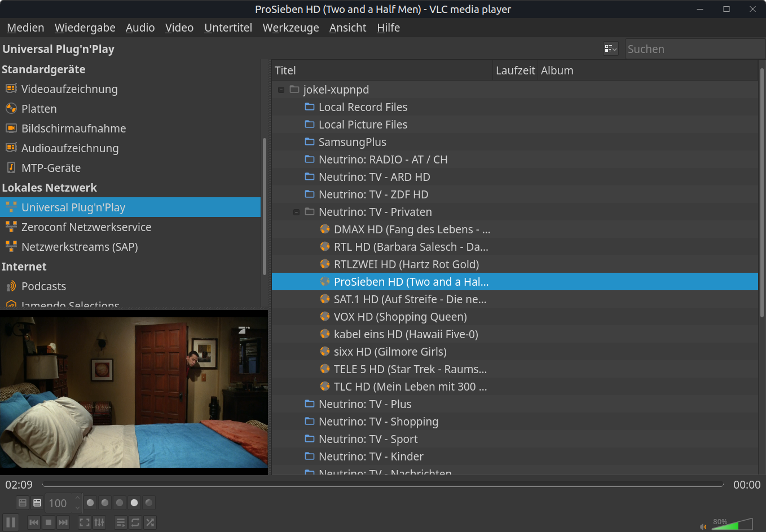Toggle the playlist view button
This screenshot has width=766, height=532.
coord(121,522)
